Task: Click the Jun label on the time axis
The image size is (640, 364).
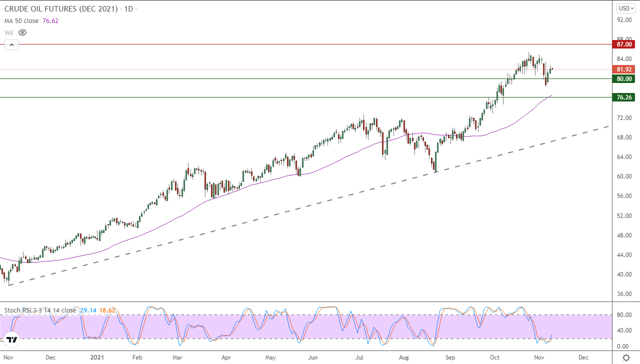Action: tap(313, 358)
